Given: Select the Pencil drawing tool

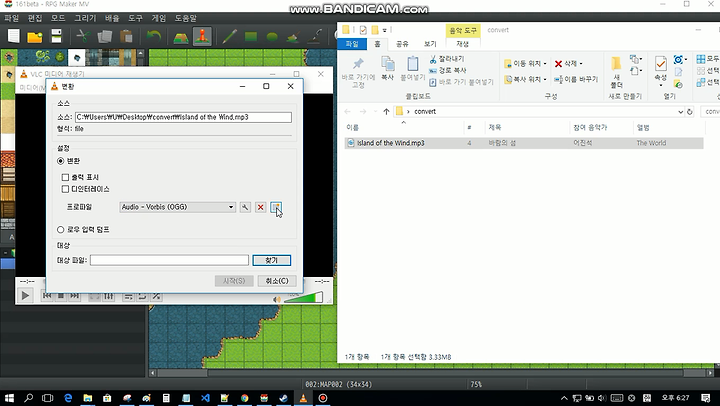Looking at the screenshot, I should 229,36.
